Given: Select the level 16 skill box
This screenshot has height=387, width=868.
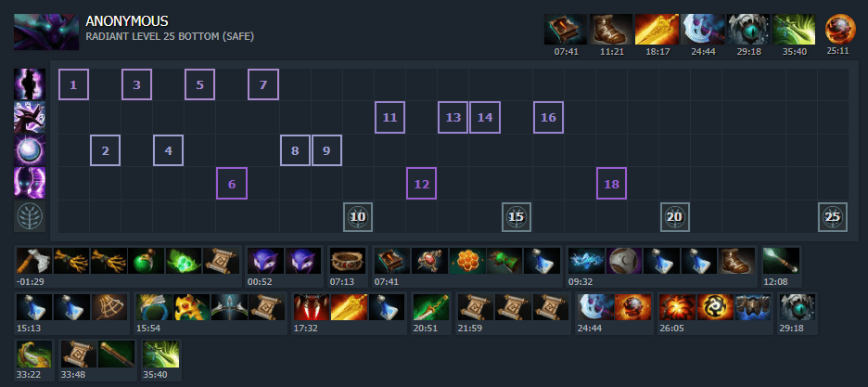Looking at the screenshot, I should (x=548, y=117).
